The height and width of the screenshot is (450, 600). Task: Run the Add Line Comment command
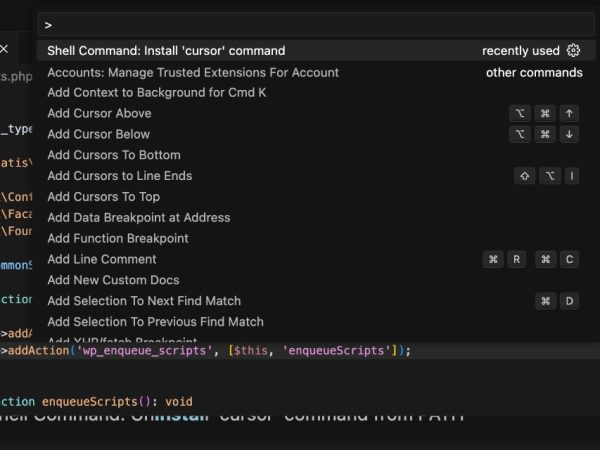[316, 259]
